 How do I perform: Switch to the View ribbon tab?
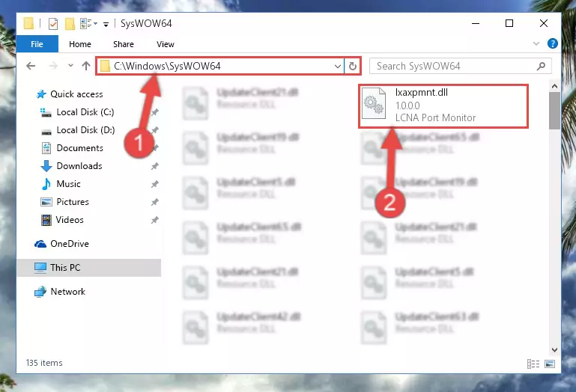tap(166, 44)
